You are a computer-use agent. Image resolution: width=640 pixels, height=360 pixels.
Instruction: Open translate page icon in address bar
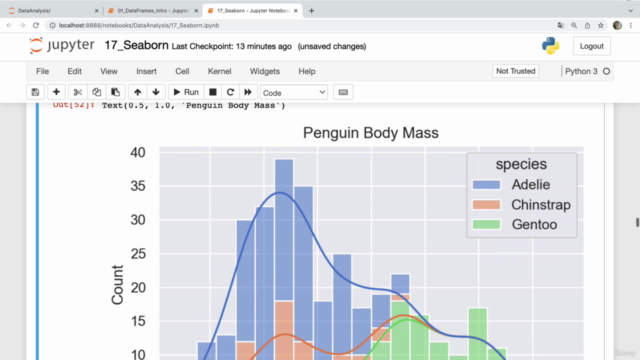560,25
